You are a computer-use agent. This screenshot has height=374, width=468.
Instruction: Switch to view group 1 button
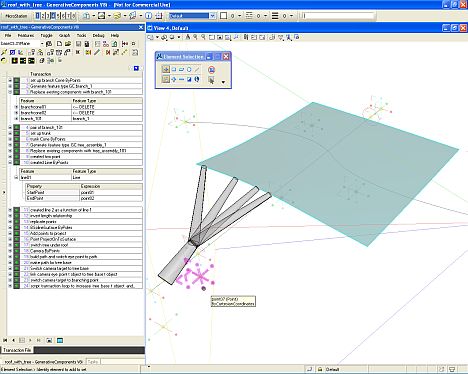pyautogui.click(x=38, y=16)
